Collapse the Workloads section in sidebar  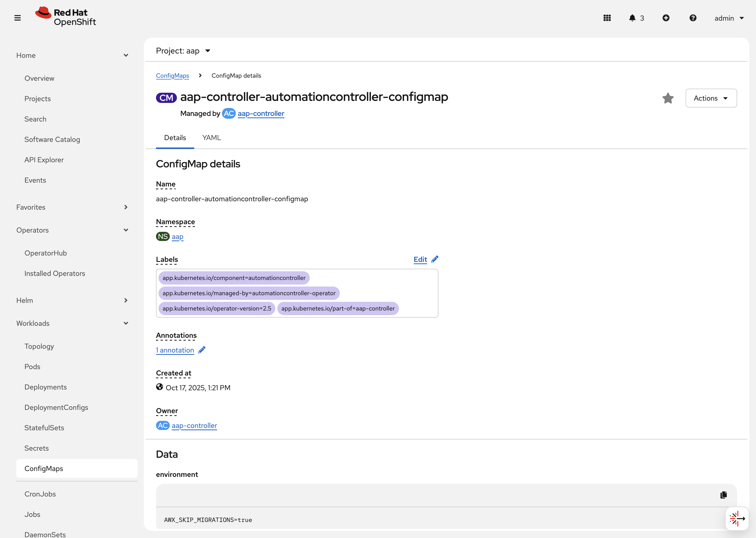pos(126,323)
